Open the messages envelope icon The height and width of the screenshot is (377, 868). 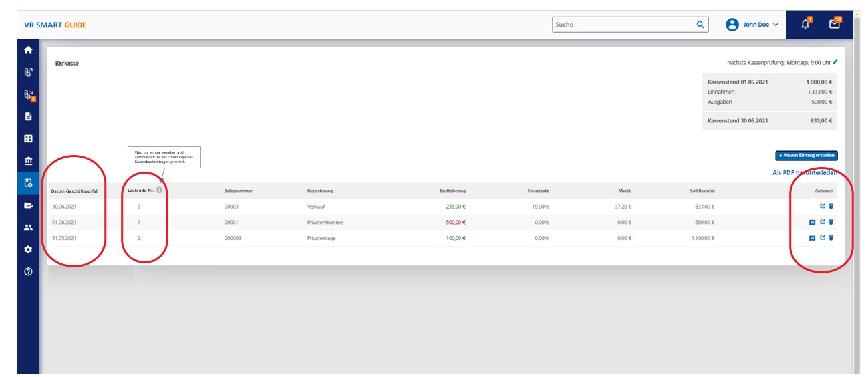pyautogui.click(x=835, y=25)
